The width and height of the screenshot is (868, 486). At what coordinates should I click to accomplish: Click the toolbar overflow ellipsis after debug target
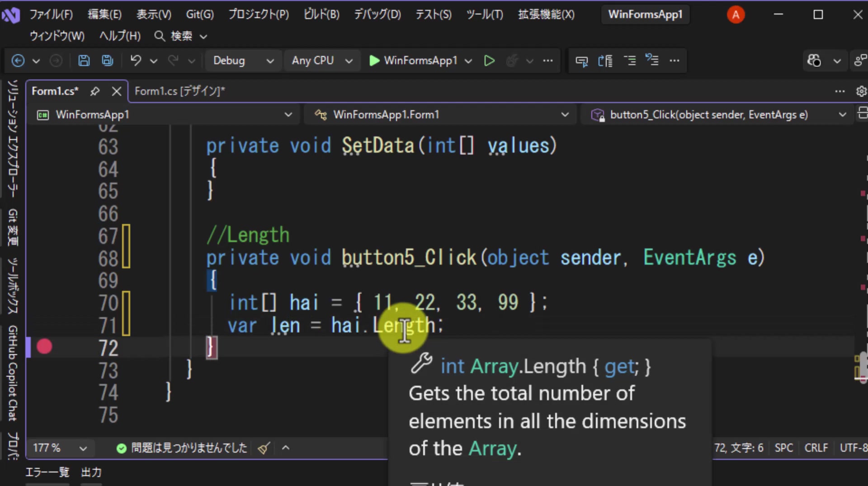coord(548,61)
